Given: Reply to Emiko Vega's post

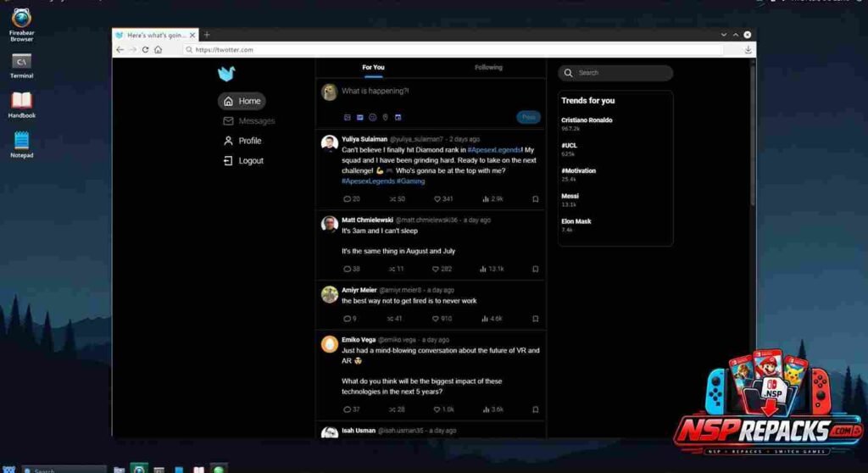Looking at the screenshot, I should (352, 410).
